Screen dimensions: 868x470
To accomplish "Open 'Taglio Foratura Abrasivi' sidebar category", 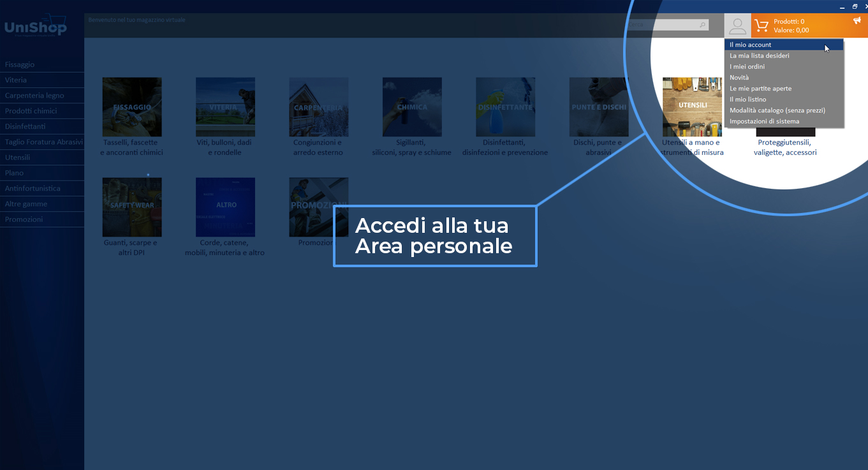I will [x=42, y=142].
